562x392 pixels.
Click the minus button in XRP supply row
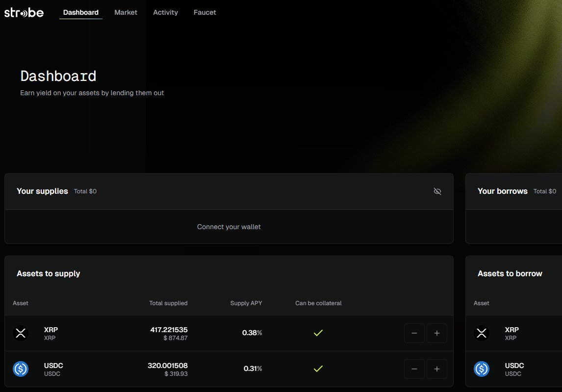414,333
